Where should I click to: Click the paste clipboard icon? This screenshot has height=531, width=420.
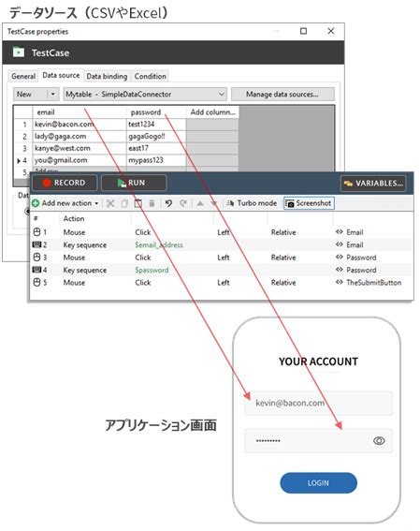click(138, 203)
